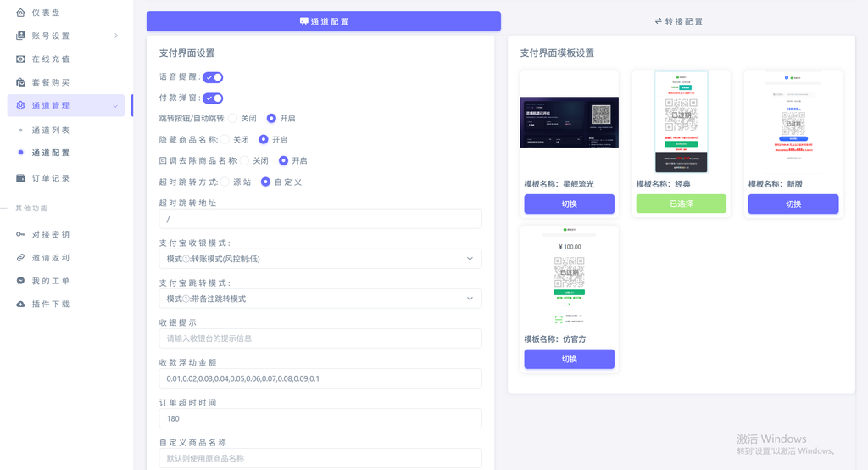Switch to the 转接配置 tab
The width and height of the screenshot is (868, 470).
point(679,21)
